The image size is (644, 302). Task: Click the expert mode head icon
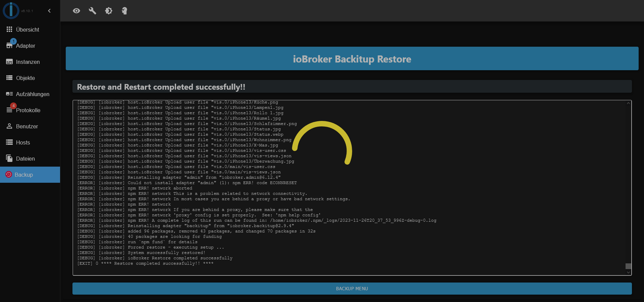(124, 11)
